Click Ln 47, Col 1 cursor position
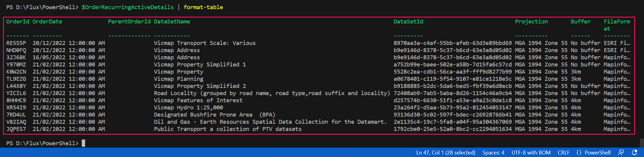644x157 pixels. (446, 153)
